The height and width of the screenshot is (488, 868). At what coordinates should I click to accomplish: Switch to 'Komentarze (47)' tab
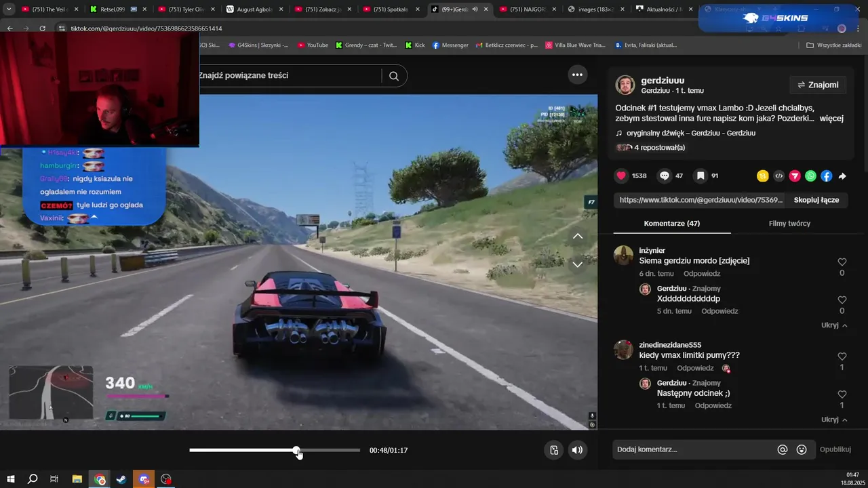coord(671,224)
